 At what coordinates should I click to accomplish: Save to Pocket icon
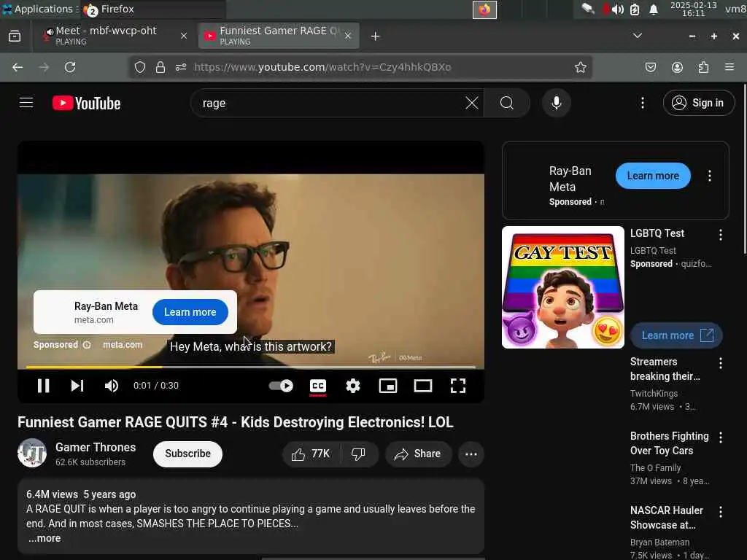651,67
